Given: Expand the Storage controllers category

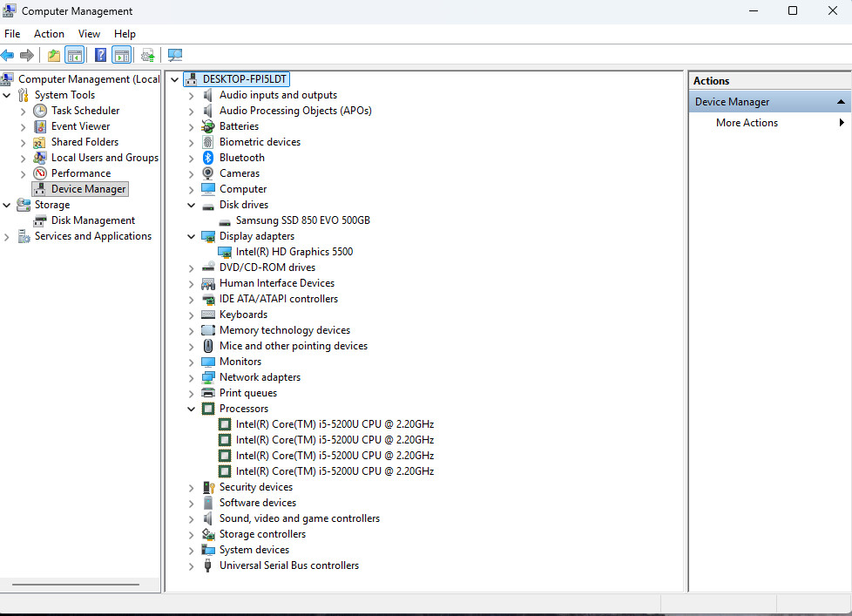Looking at the screenshot, I should coord(192,535).
